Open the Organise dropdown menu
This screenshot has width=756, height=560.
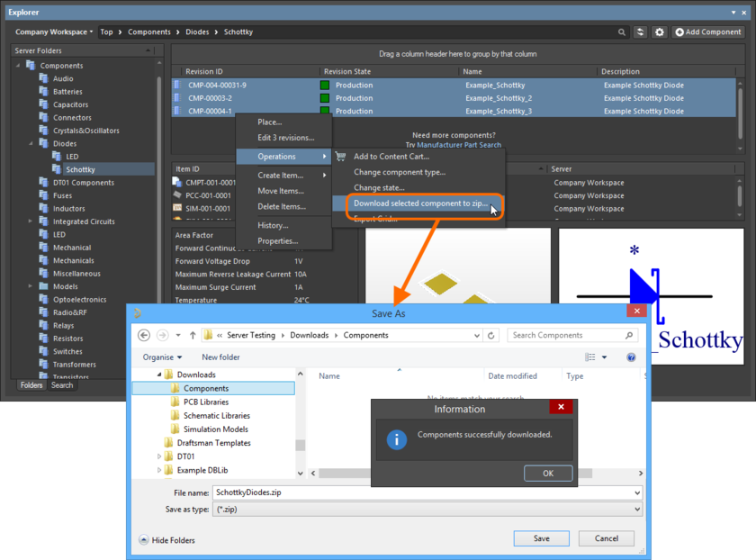(x=162, y=357)
